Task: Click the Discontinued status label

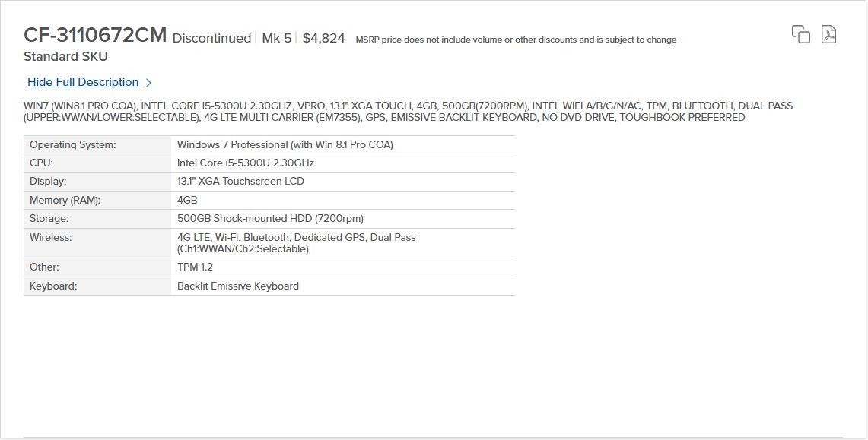Action: click(212, 38)
